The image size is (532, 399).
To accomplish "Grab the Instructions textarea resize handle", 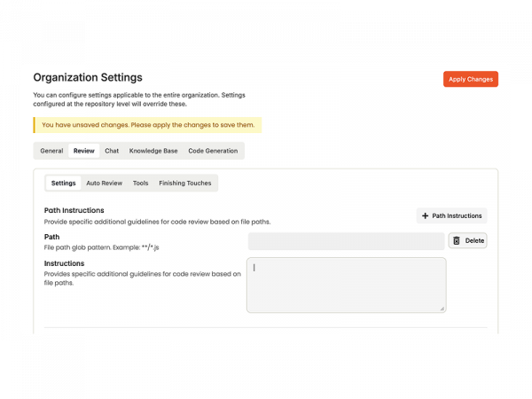I will [x=442, y=309].
